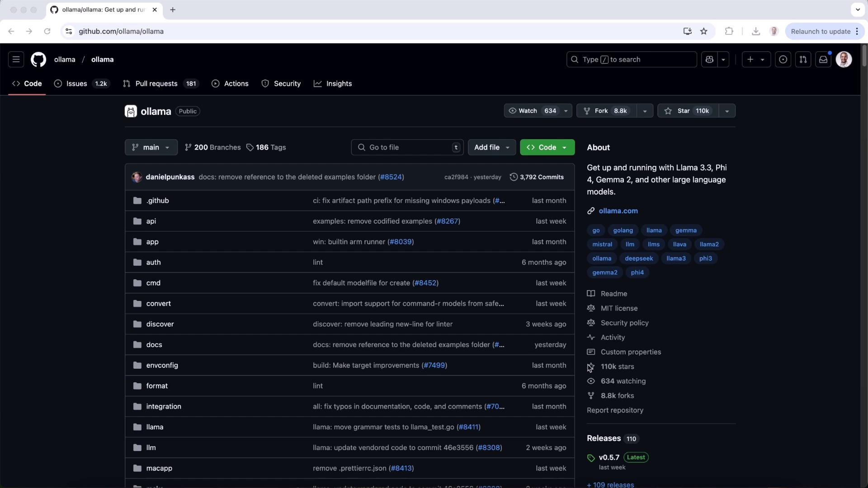
Task: Open the ollama.com website link
Action: [x=618, y=211]
